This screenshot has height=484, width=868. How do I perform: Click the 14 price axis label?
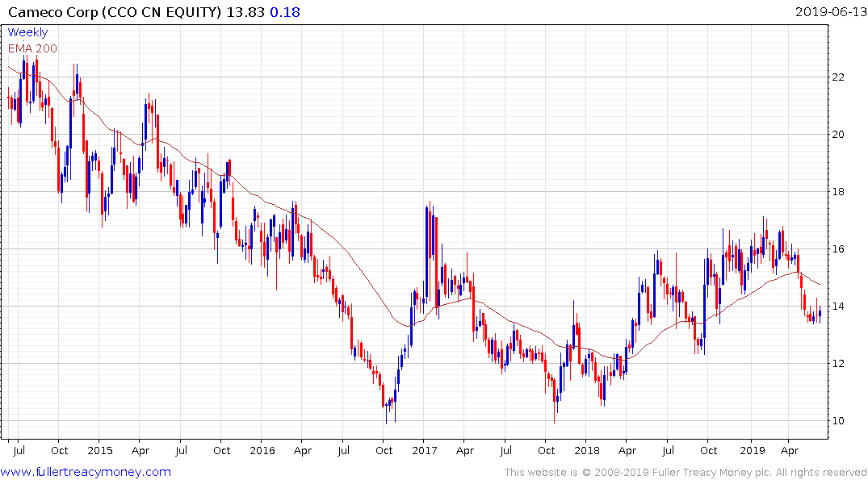click(x=838, y=307)
